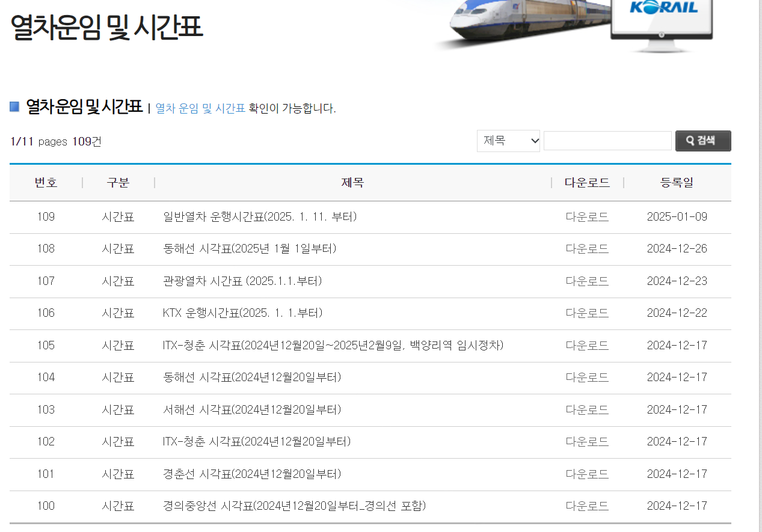Click the magnifier icon on the search button
Image resolution: width=762 pixels, height=532 pixels.
tap(689, 140)
